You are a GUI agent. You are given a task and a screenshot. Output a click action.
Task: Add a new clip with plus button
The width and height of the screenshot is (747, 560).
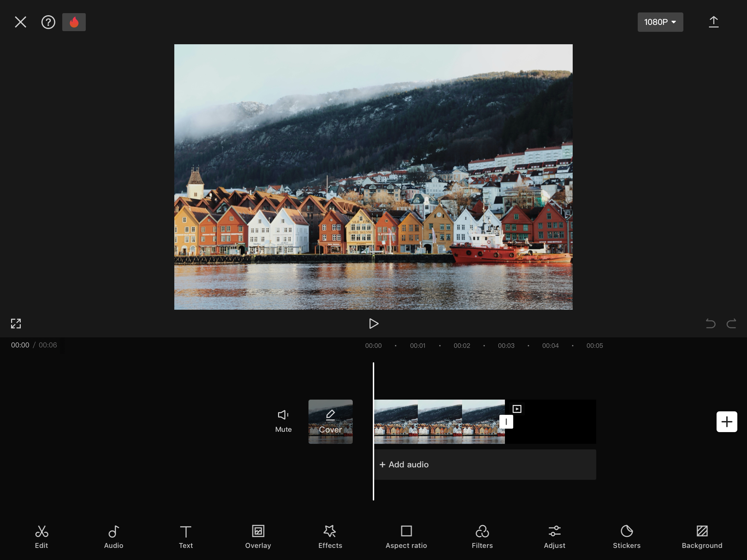(x=727, y=422)
